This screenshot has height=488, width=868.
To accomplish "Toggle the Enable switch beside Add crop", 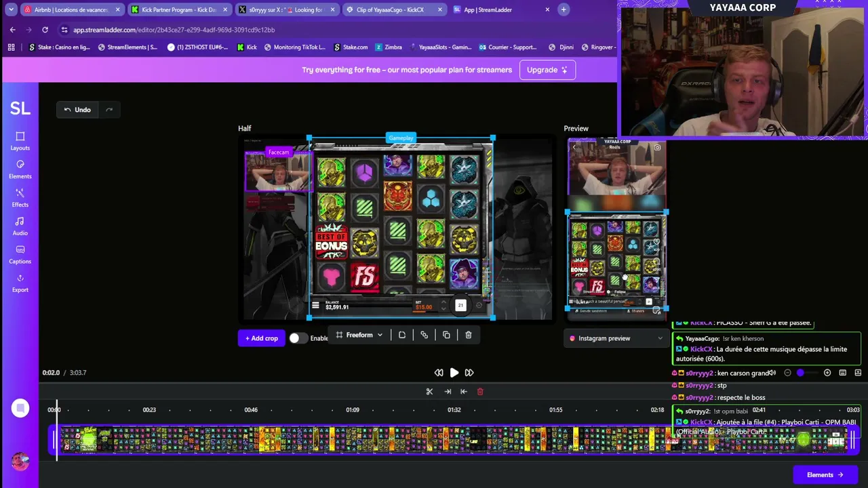I will pyautogui.click(x=298, y=338).
